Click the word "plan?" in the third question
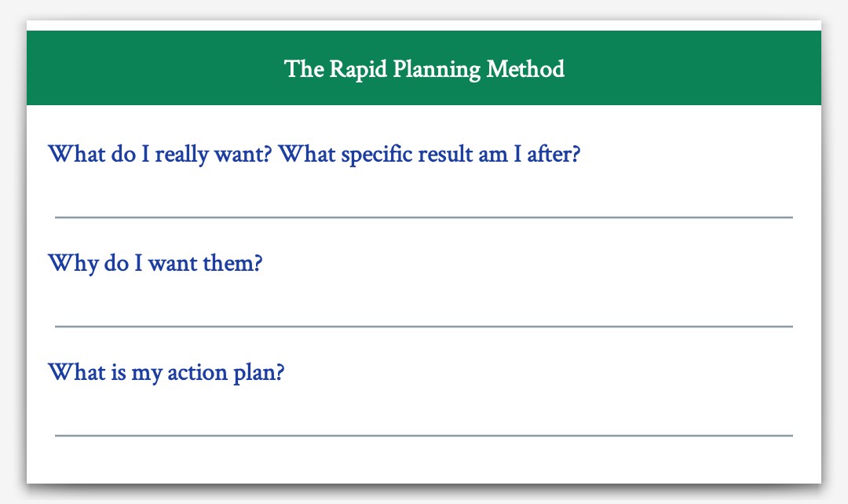Screen dimensions: 848x504 (x=259, y=373)
